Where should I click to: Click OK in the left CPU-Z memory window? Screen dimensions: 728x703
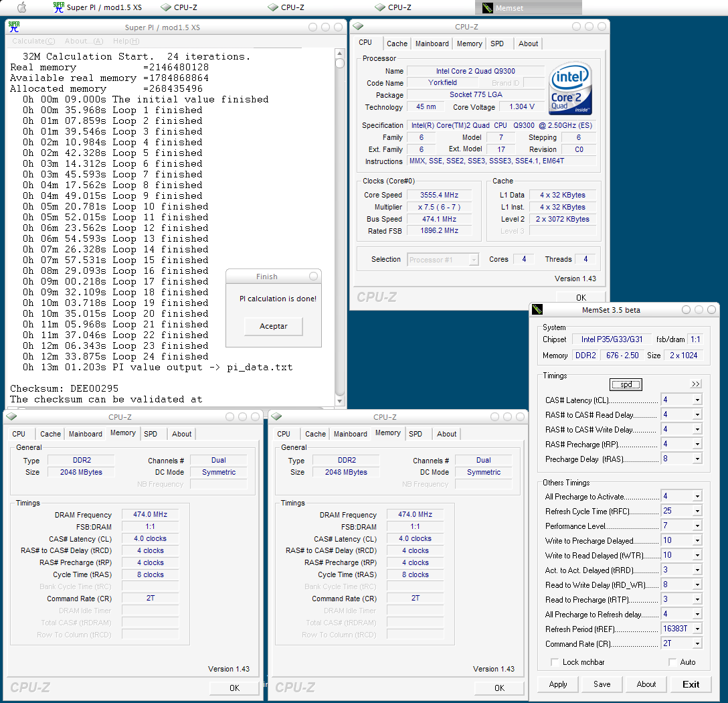tap(234, 688)
